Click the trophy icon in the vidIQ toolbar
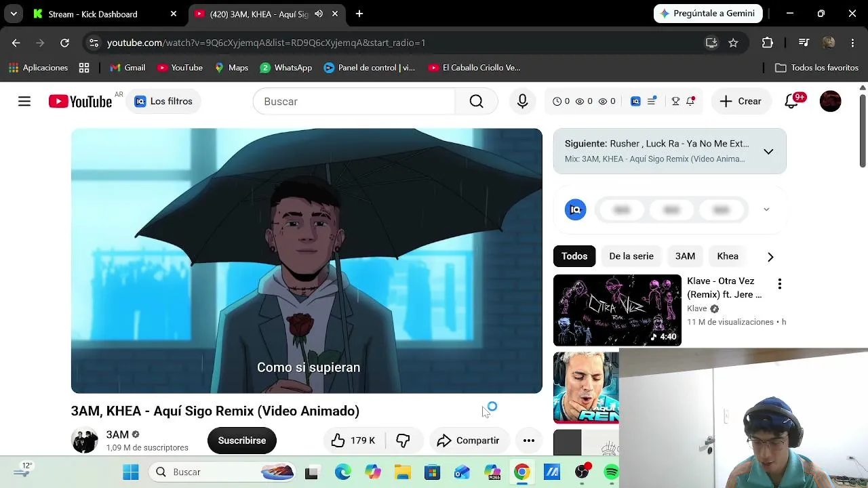The width and height of the screenshot is (868, 488). 675,101
